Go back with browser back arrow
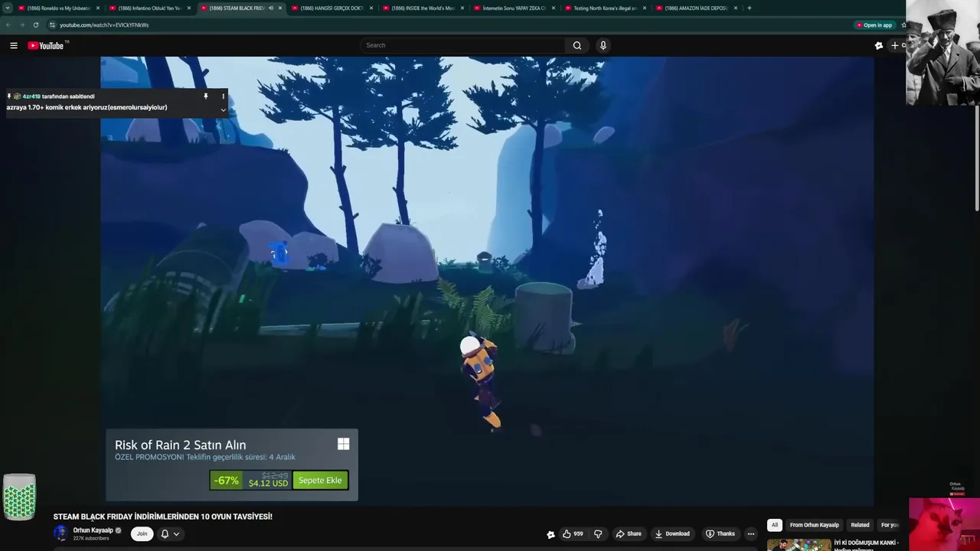This screenshot has width=980, height=551. tap(8, 24)
